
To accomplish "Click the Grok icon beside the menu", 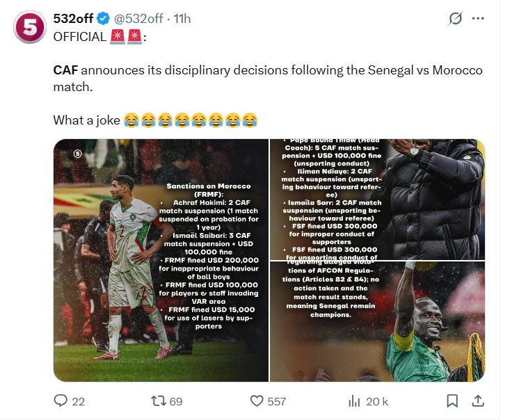I will [x=456, y=19].
